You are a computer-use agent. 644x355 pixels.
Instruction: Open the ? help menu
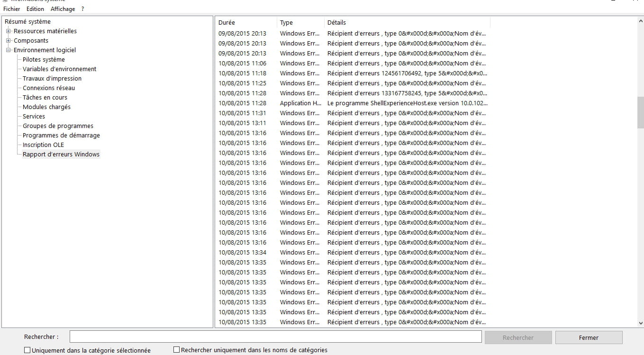pyautogui.click(x=82, y=9)
